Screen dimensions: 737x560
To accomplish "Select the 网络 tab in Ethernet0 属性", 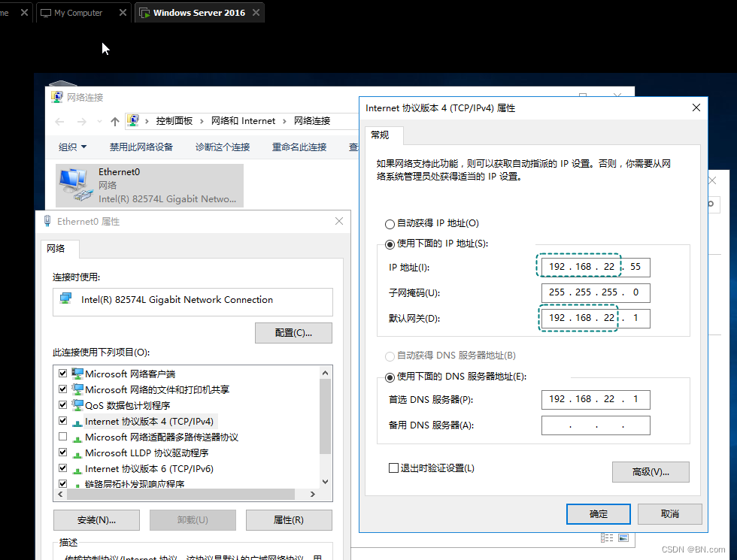I will (x=59, y=249).
